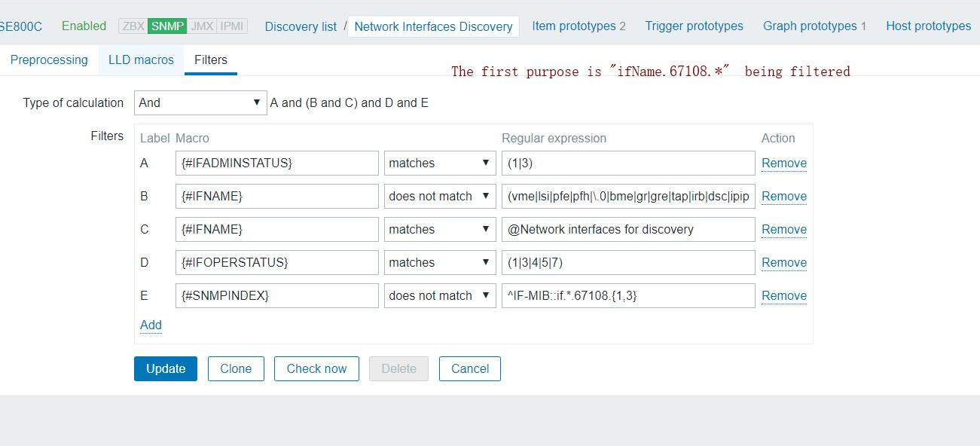980x446 pixels.
Task: Open the operator dropdown for filter A
Action: (440, 163)
